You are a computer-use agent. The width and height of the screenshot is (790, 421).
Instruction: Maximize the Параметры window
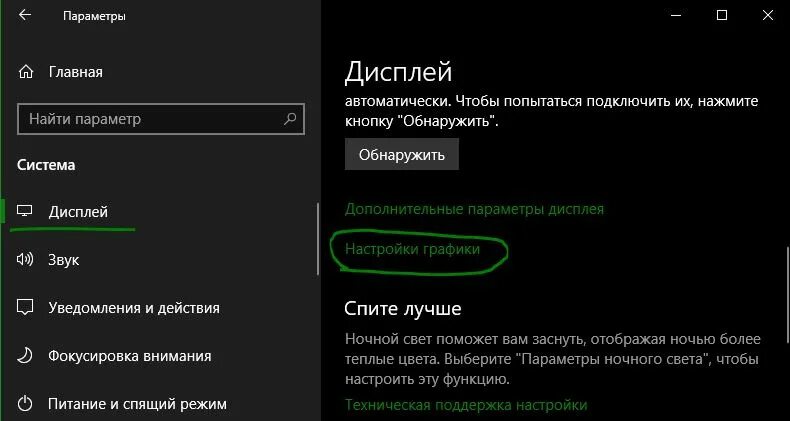click(x=722, y=15)
